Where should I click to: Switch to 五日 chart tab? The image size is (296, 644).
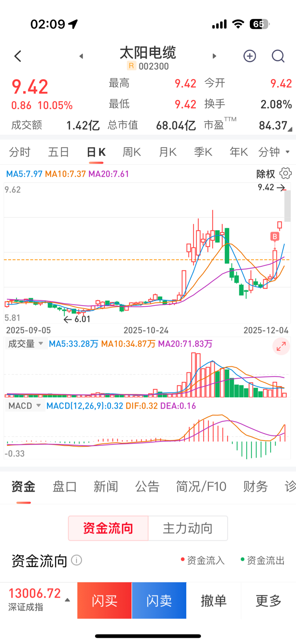coord(58,152)
